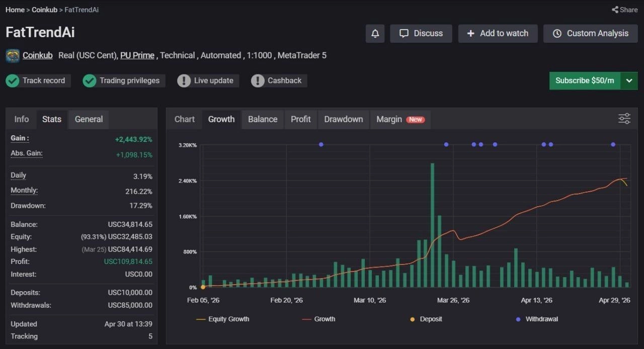
Task: Select the Balance chart tab
Action: 263,119
